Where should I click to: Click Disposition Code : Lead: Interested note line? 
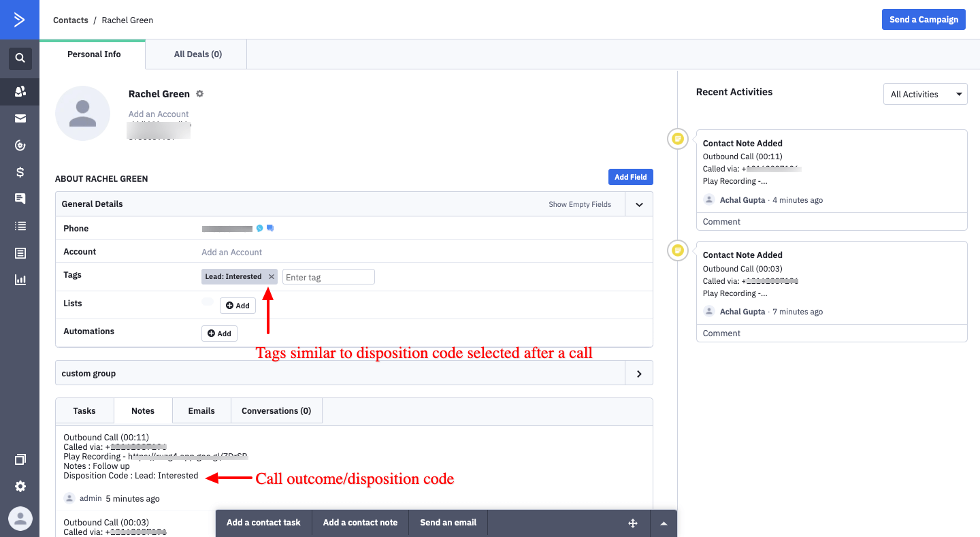tap(131, 476)
